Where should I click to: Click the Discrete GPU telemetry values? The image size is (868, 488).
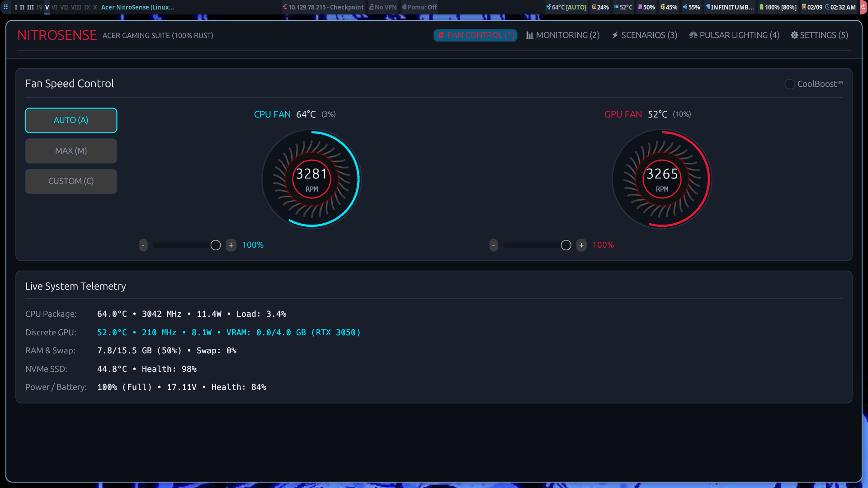coord(229,333)
